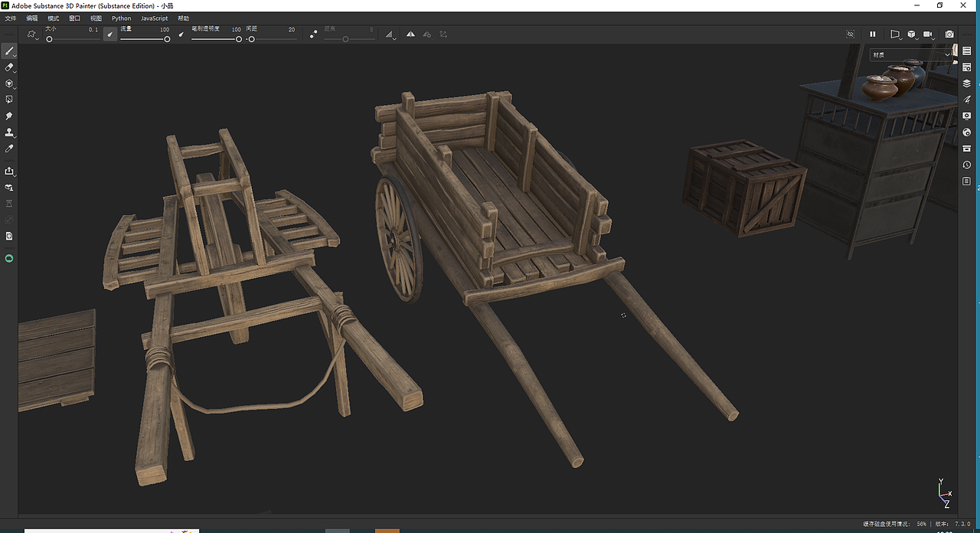The image size is (980, 533).
Task: Select the Smudge tool
Action: 9,116
